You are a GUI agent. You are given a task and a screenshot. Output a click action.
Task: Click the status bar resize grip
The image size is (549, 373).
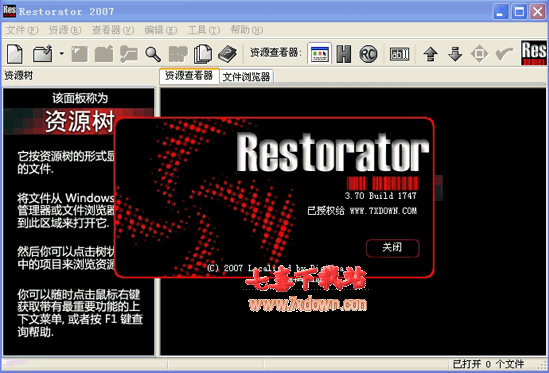click(x=542, y=365)
